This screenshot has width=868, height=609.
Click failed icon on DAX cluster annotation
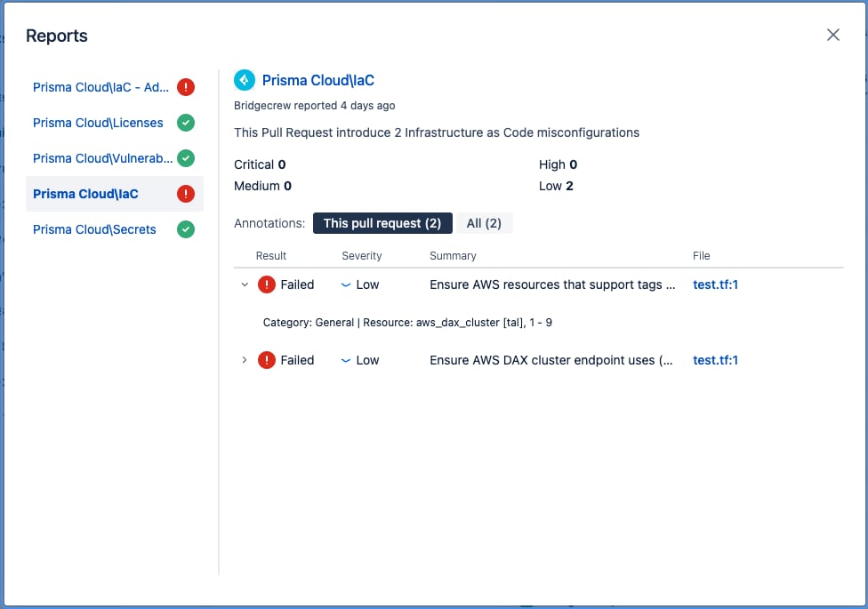267,360
